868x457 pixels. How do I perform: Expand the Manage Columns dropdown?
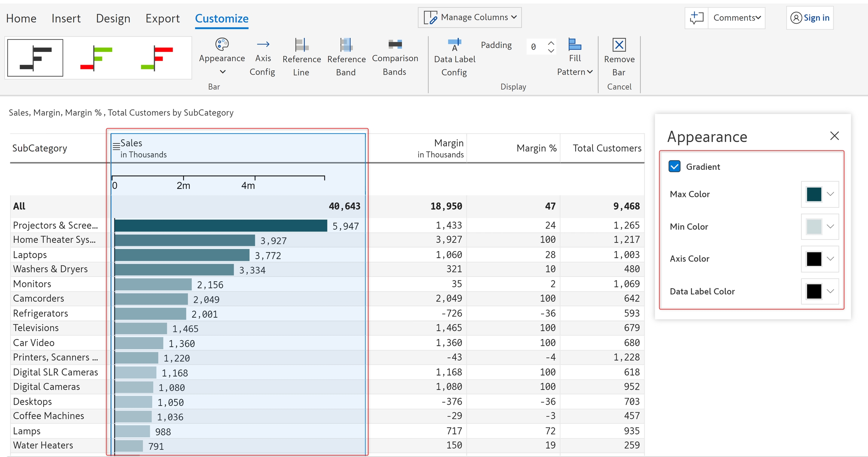click(470, 17)
